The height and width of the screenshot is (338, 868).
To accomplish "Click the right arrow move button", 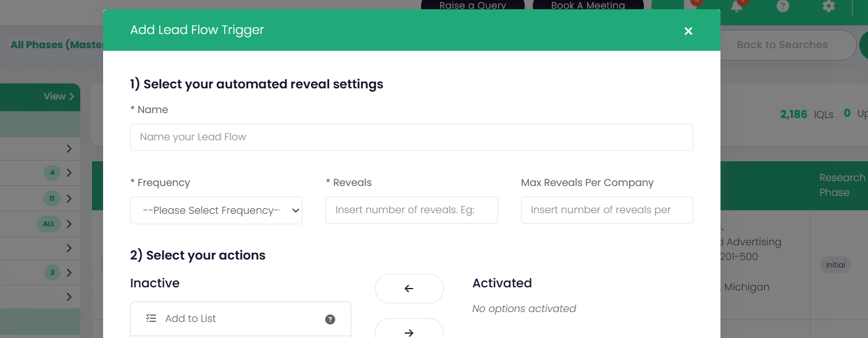I will click(409, 331).
